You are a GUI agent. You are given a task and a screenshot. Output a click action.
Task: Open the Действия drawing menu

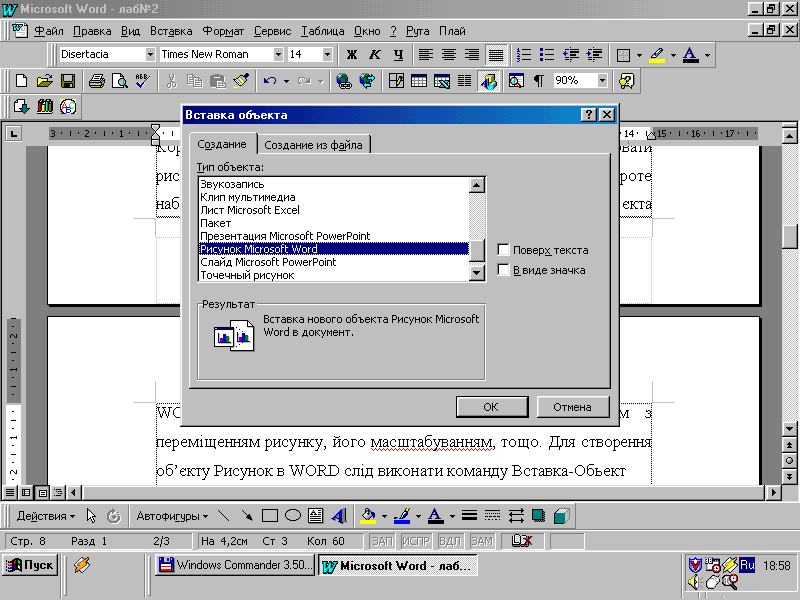46,516
